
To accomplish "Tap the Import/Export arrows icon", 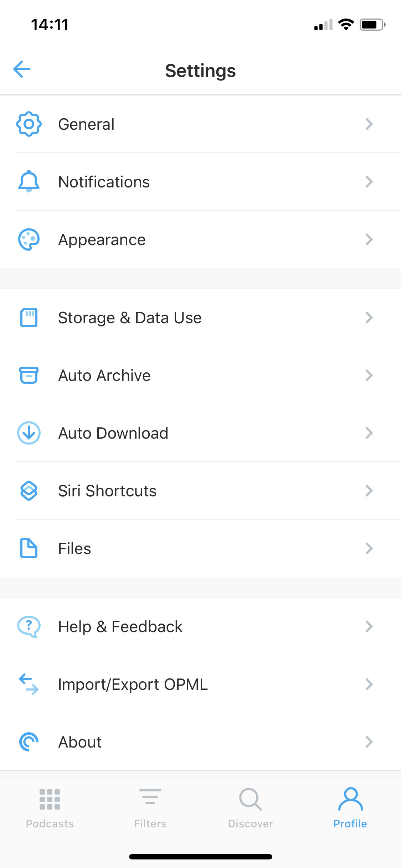I will [29, 684].
